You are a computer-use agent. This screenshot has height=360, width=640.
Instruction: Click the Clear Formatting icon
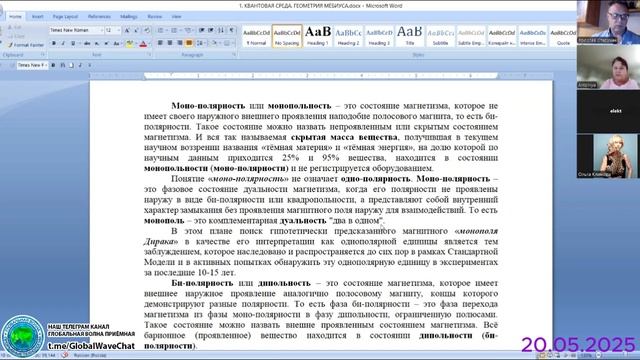tap(147, 30)
